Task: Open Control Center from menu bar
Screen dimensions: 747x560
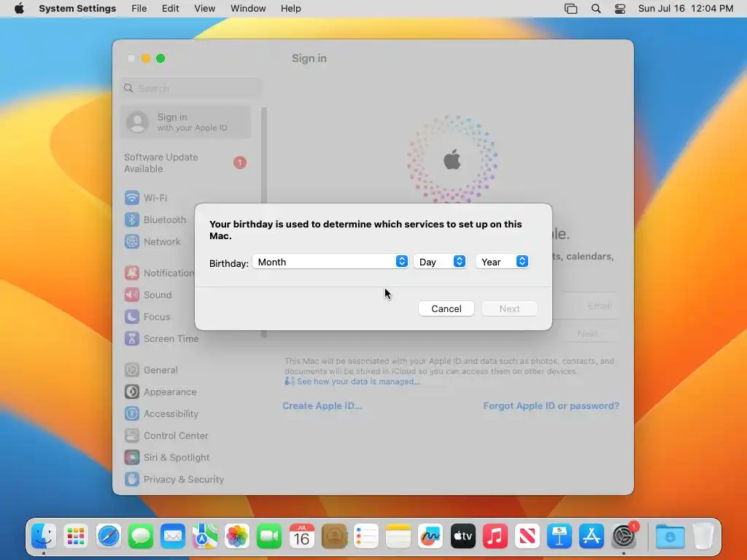Action: coord(620,9)
